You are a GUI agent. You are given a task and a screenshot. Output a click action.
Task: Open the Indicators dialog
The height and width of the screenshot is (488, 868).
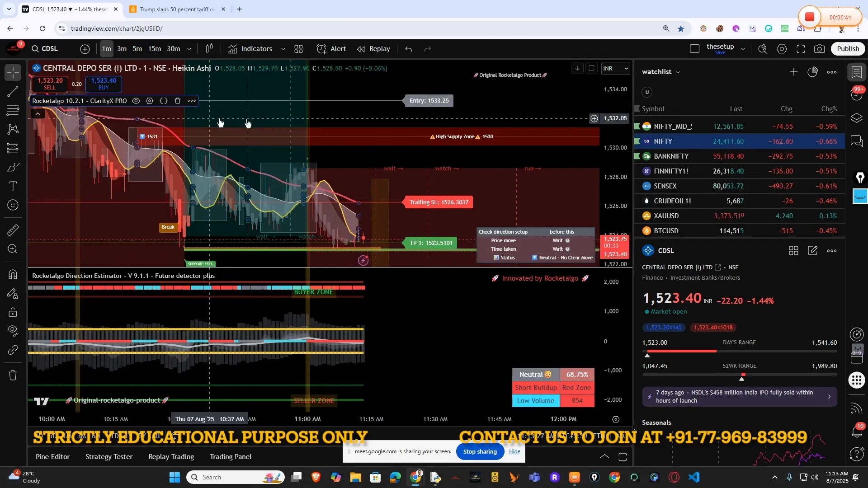250,49
